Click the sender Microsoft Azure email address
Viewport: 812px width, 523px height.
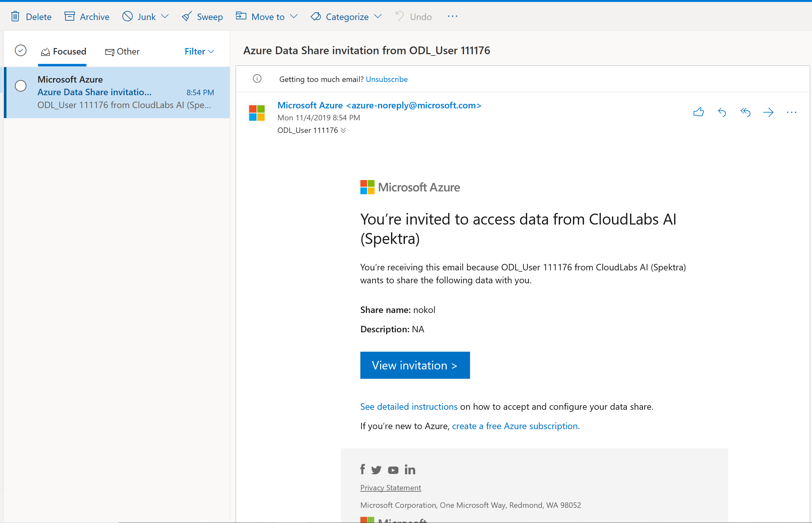tap(379, 105)
